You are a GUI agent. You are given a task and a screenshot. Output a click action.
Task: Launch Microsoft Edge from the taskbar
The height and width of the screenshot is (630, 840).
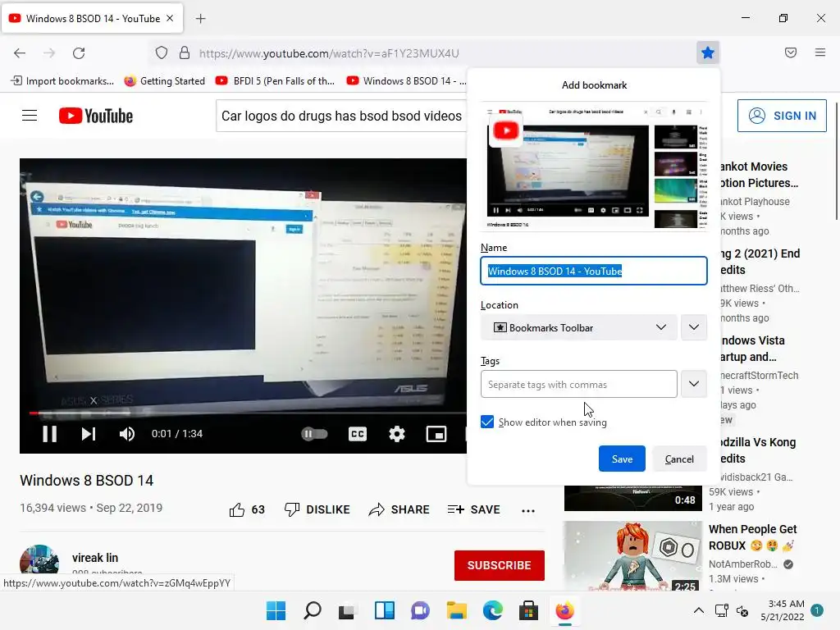click(x=492, y=610)
